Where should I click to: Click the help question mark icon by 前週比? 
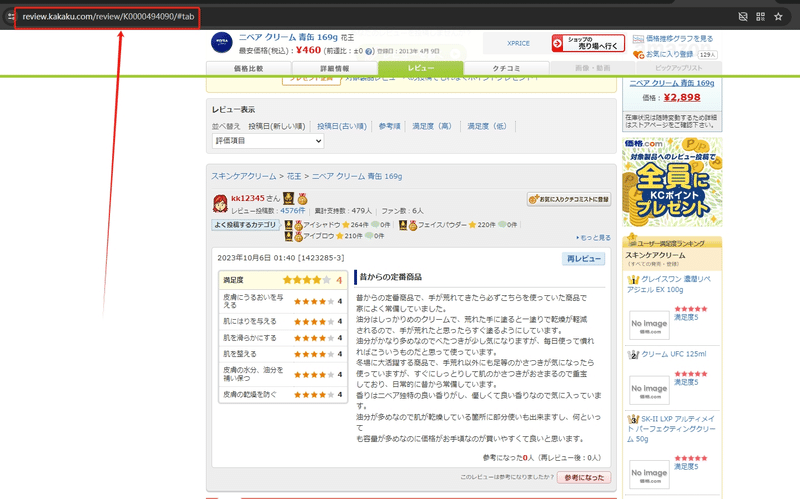pos(369,52)
